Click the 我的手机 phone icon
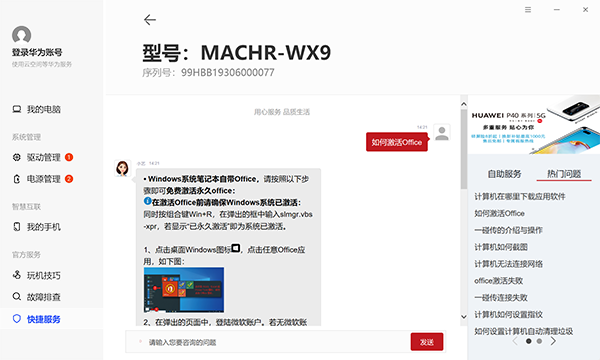Screen dimensions: 600x360 click(17, 227)
